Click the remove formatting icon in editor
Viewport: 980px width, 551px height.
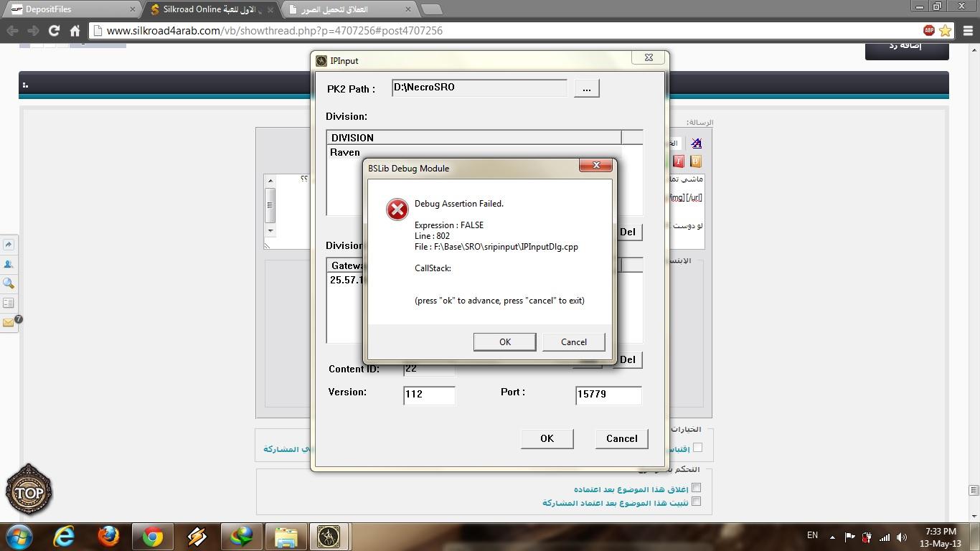pyautogui.click(x=696, y=143)
